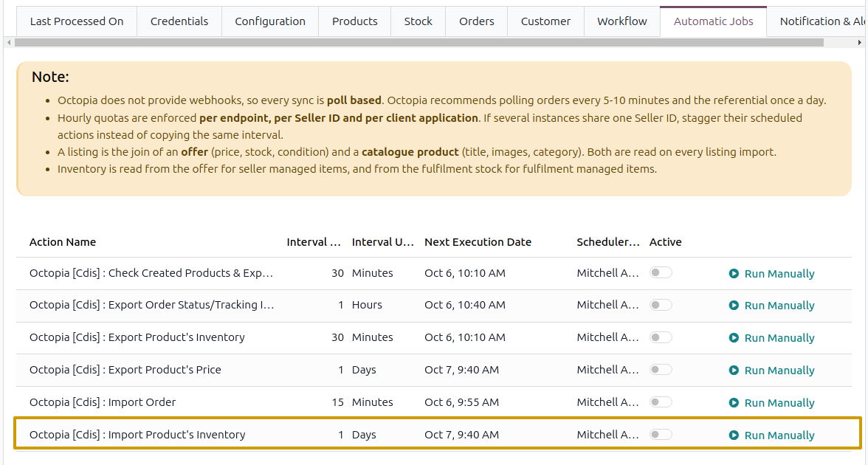Click 'Oct 6, 9:55 AM' execution date

coord(462,402)
